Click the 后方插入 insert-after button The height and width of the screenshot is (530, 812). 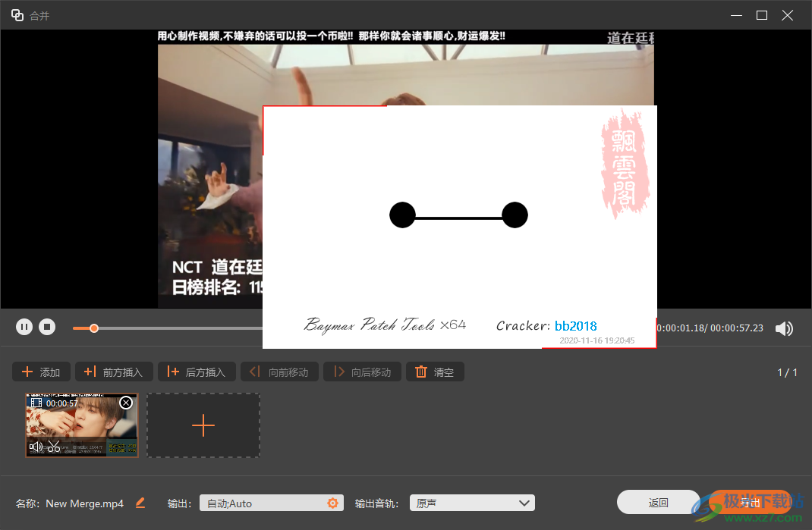(197, 372)
